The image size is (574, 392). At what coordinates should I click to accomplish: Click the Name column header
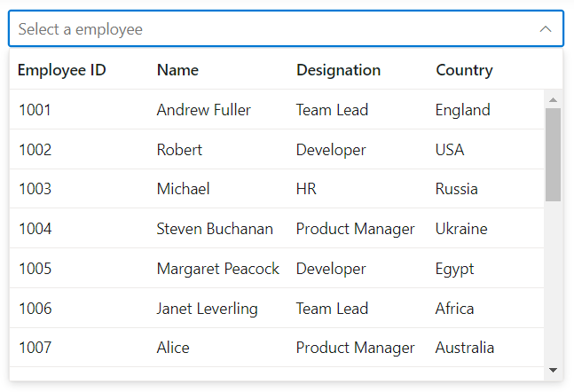tap(178, 70)
